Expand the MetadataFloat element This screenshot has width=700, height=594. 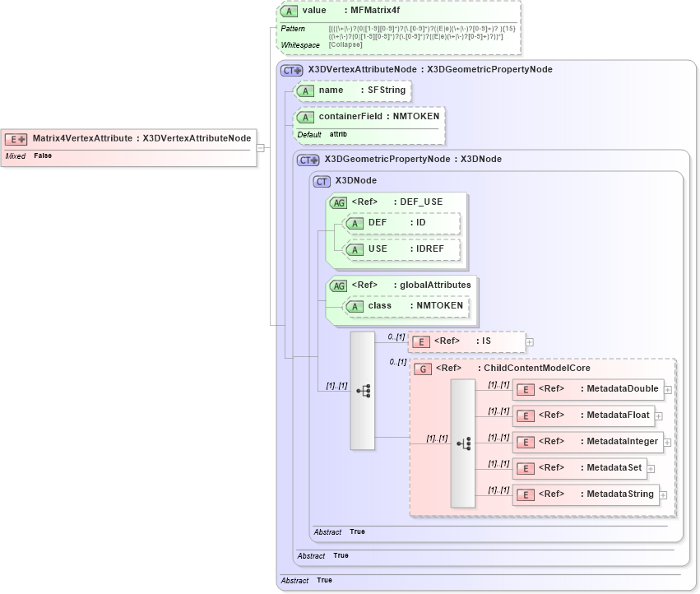pyautogui.click(x=659, y=416)
